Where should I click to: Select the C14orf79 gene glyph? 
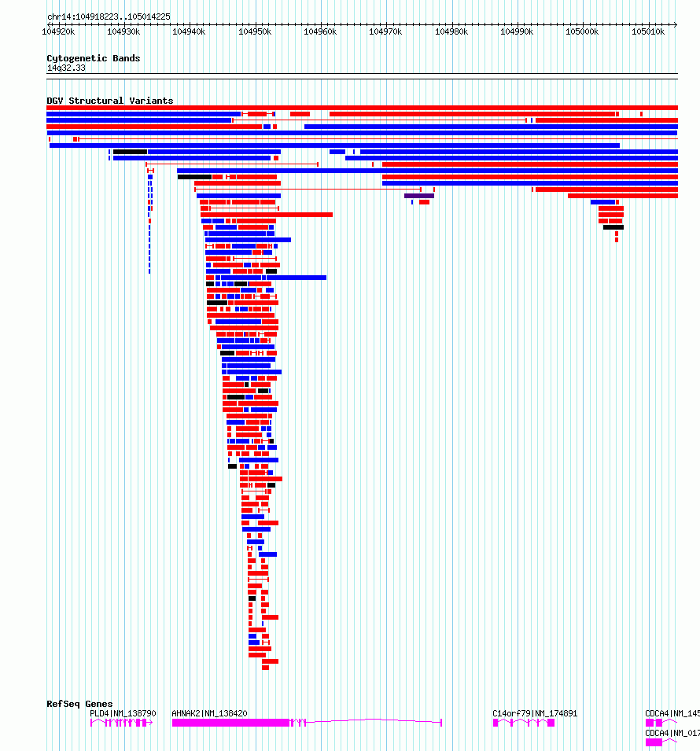524,723
